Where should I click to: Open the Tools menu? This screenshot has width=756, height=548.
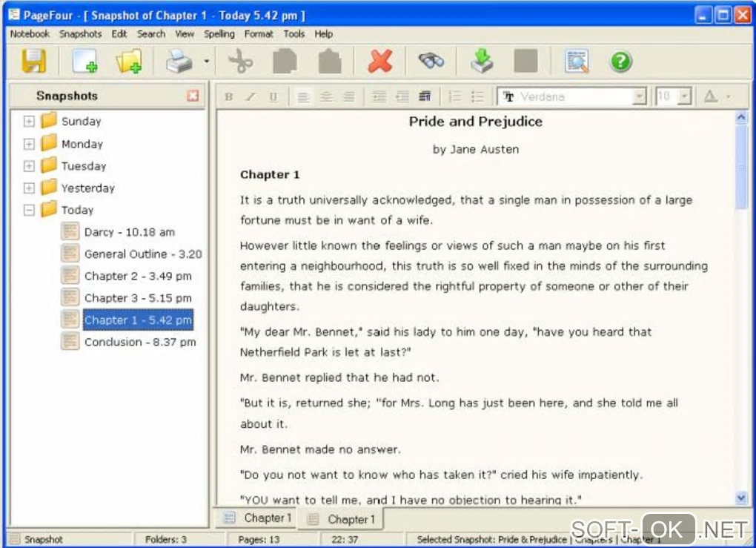294,34
